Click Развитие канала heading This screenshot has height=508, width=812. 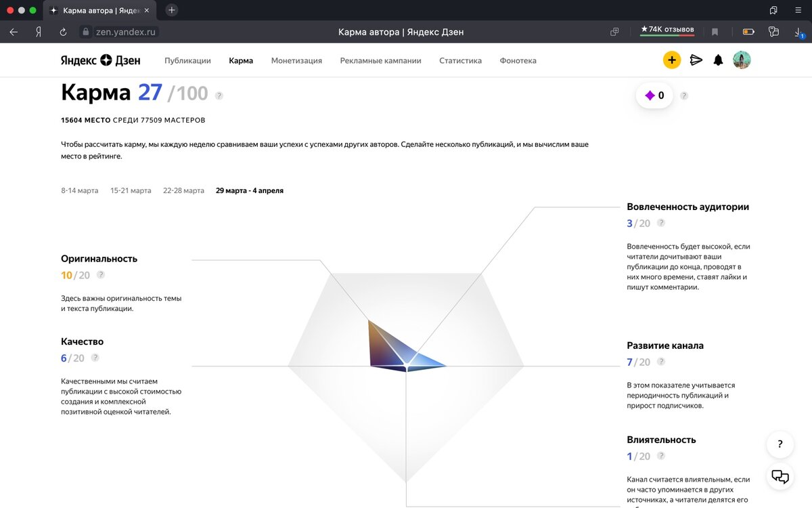(665, 345)
